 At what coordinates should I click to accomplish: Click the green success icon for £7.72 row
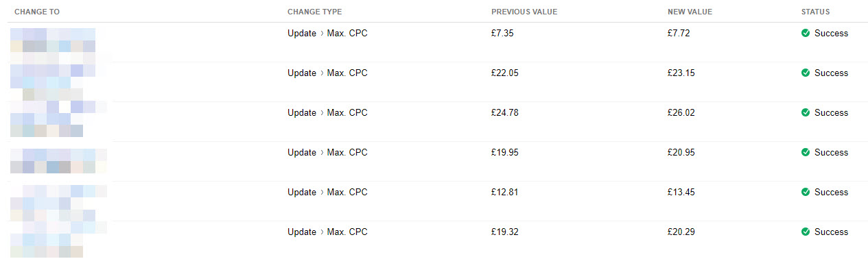click(x=806, y=33)
